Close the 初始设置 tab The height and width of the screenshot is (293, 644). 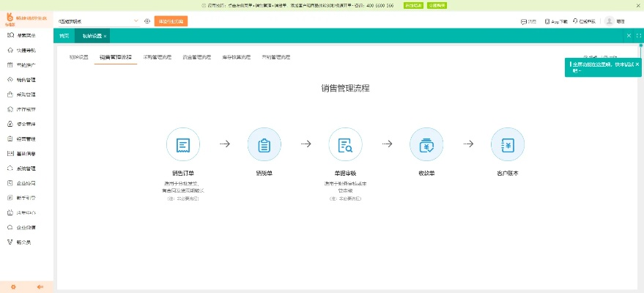105,36
